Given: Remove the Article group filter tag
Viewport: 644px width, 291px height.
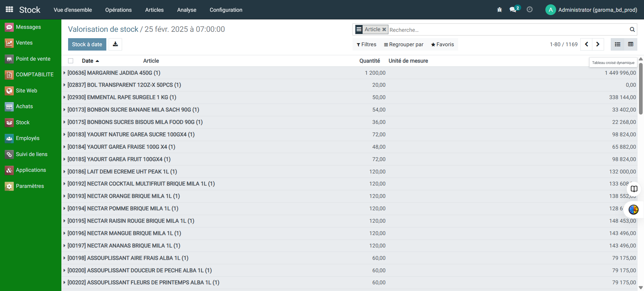Looking at the screenshot, I should [x=384, y=29].
